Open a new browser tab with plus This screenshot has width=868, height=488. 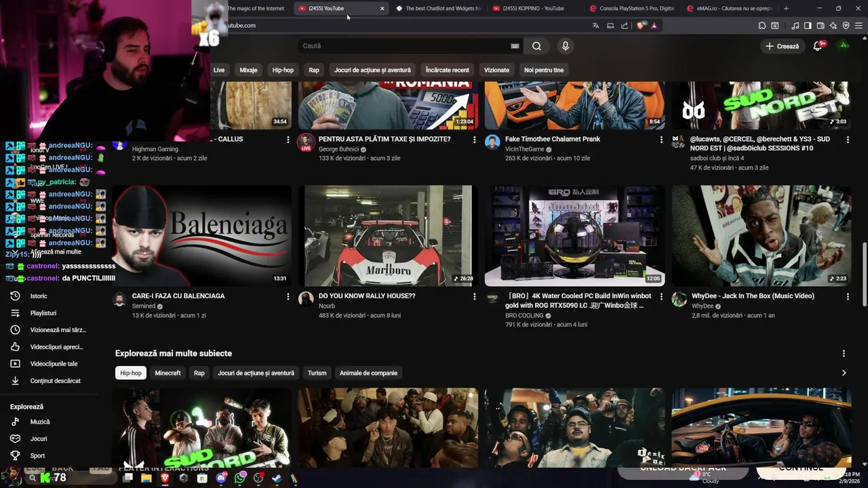pos(786,8)
